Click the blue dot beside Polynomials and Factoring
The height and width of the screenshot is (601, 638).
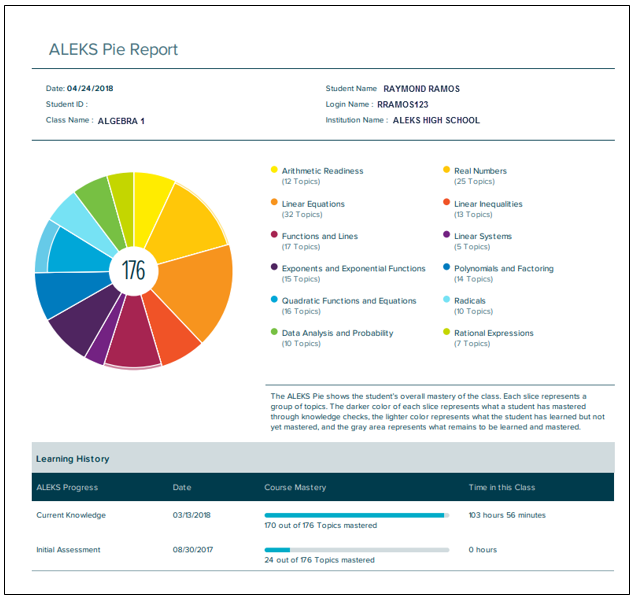click(x=446, y=269)
